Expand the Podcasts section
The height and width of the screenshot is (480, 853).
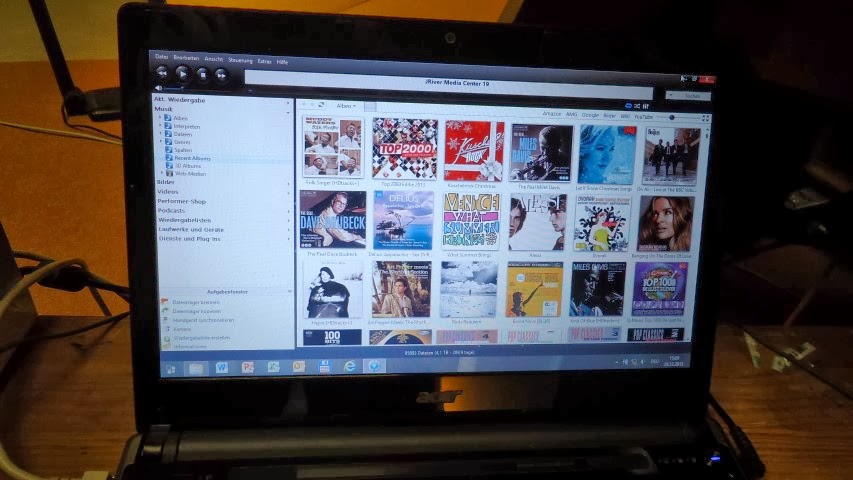tap(288, 212)
